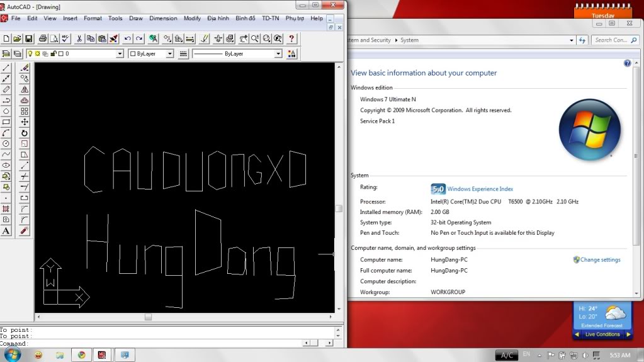Select the Line draw tool
Viewport: 644px width, 362px height.
(6, 68)
